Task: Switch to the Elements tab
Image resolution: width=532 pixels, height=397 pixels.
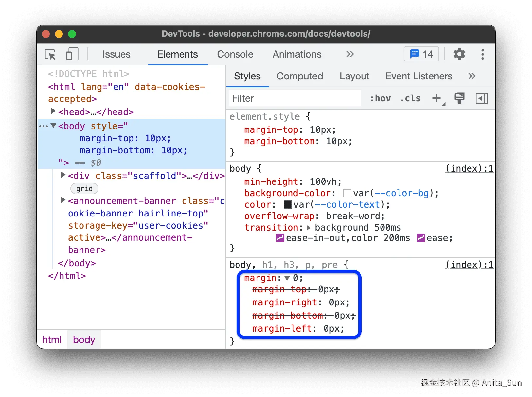Action: coord(178,54)
